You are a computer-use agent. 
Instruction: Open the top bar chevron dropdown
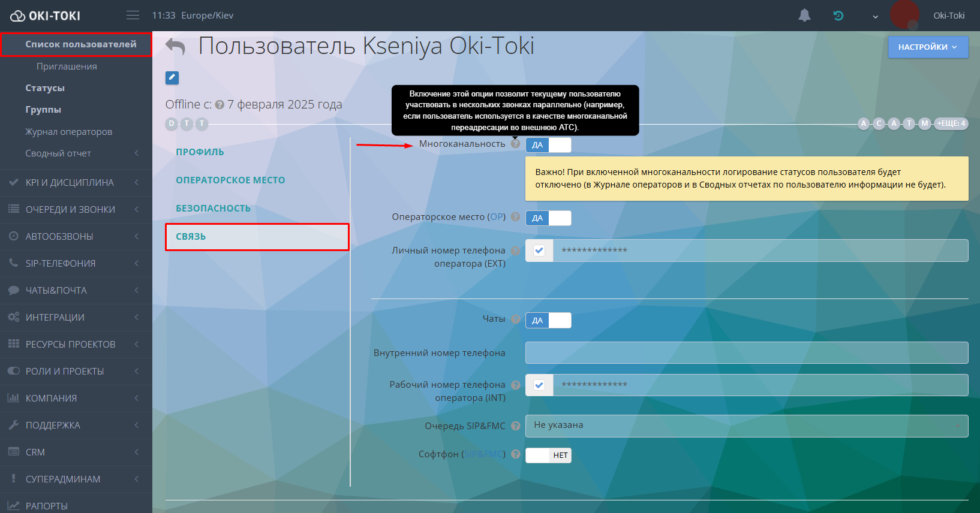point(876,17)
